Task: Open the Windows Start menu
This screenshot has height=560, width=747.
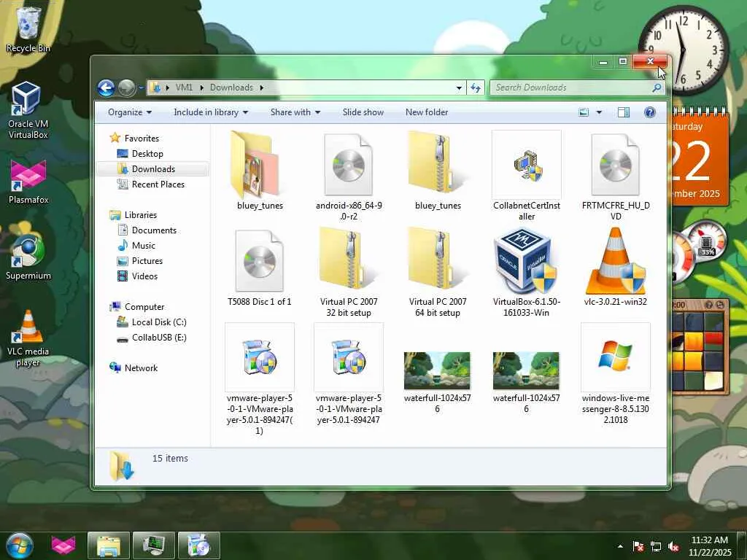Action: point(20,545)
